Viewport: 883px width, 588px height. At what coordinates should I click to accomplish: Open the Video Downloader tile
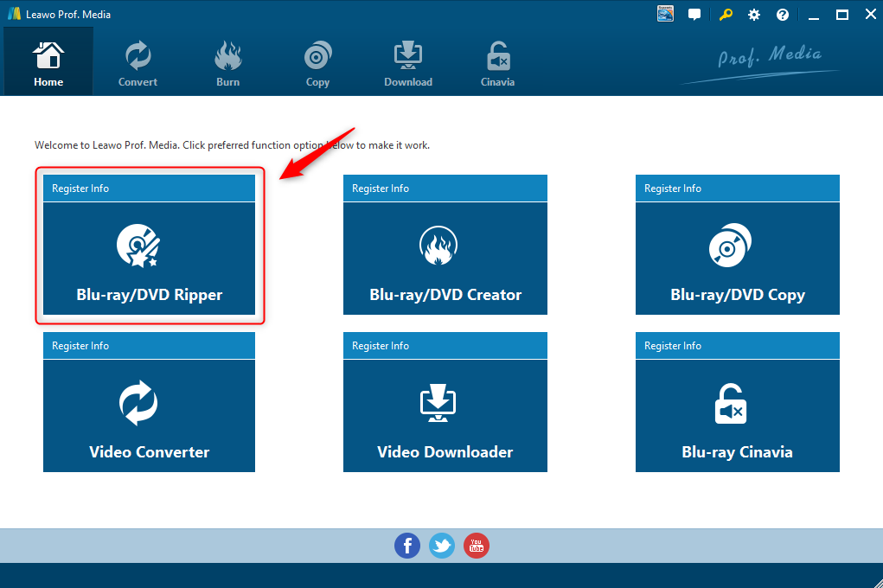445,416
